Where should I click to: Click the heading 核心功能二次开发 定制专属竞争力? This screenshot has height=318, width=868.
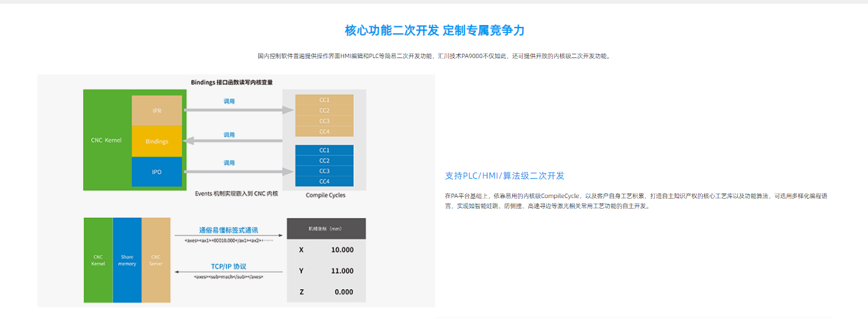(x=434, y=31)
